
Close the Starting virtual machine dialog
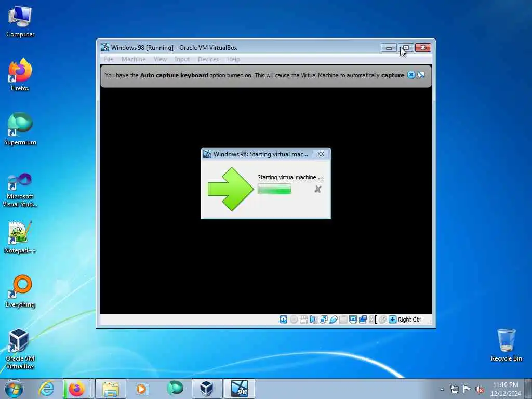(x=321, y=154)
